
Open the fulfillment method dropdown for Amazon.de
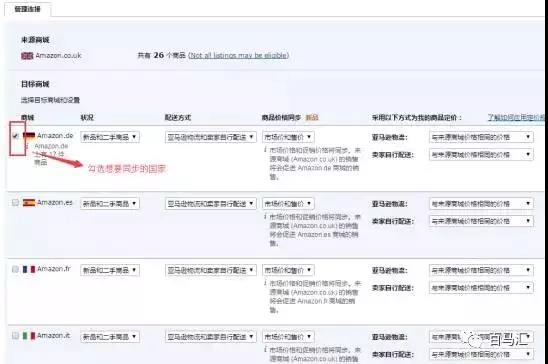coord(211,137)
